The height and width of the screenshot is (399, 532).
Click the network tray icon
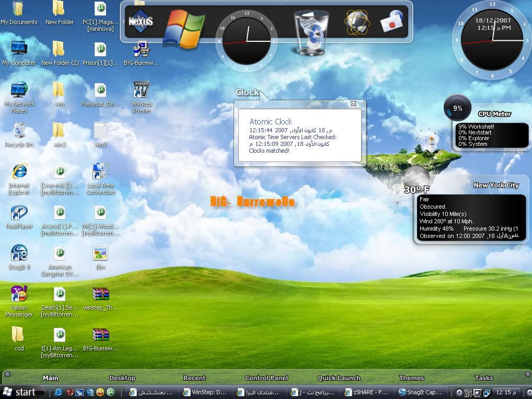click(487, 393)
